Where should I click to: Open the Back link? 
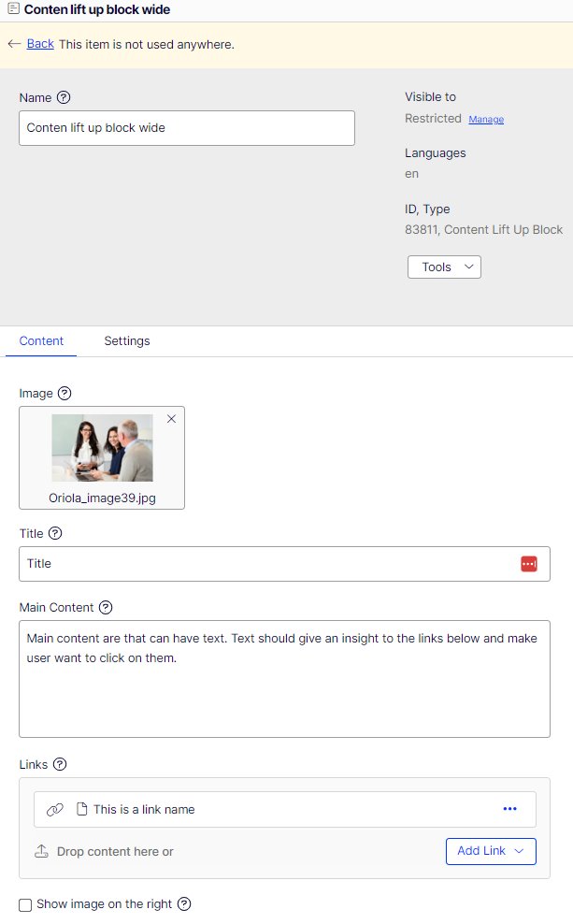tap(40, 44)
